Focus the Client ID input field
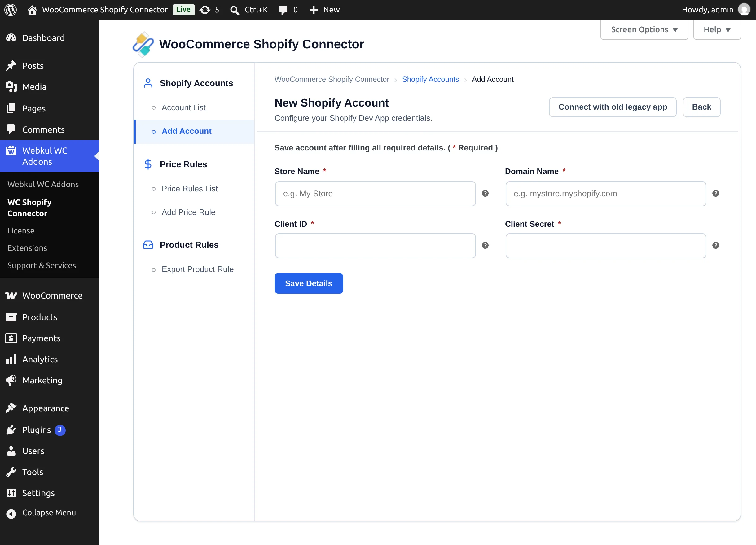Screen dimensions: 756x545 tap(375, 246)
